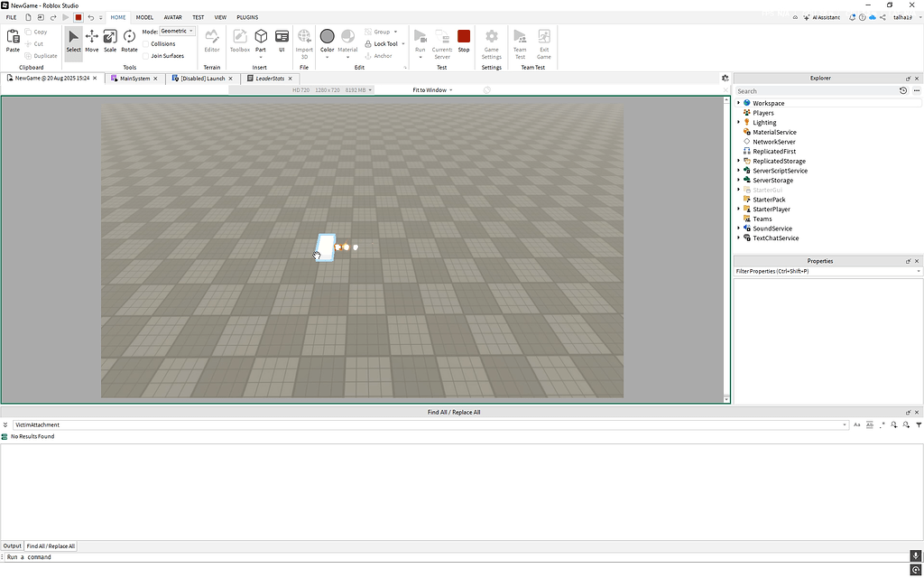Expand the Lighting tree node
924x578 pixels.
(739, 123)
